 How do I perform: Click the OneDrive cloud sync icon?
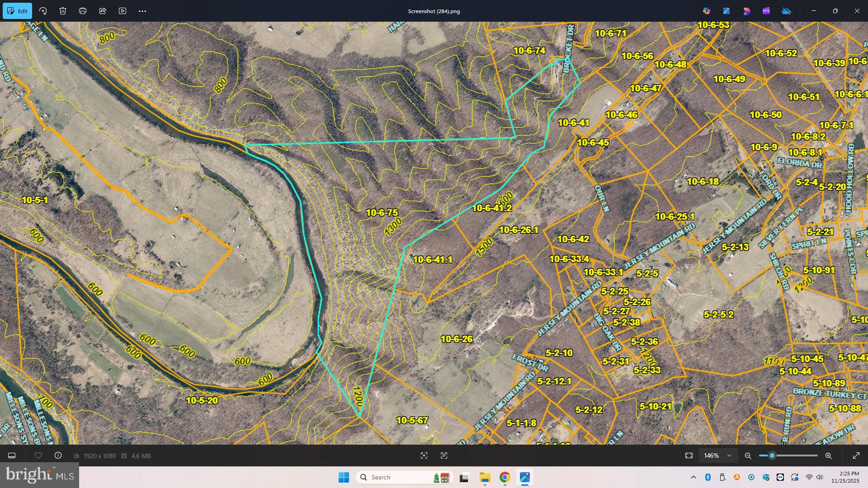(x=786, y=11)
